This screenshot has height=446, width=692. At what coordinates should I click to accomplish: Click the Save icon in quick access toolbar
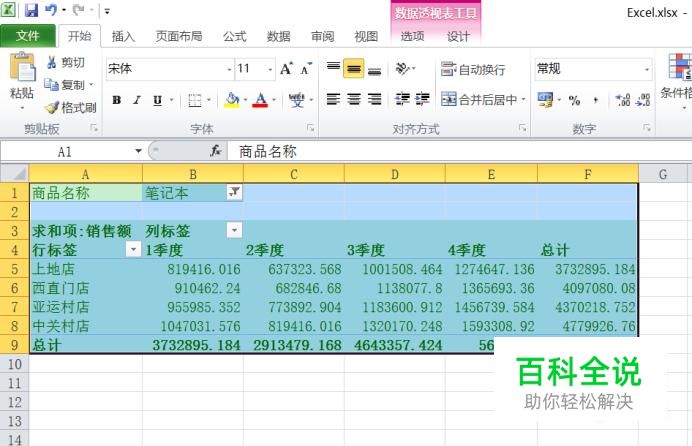point(31,10)
